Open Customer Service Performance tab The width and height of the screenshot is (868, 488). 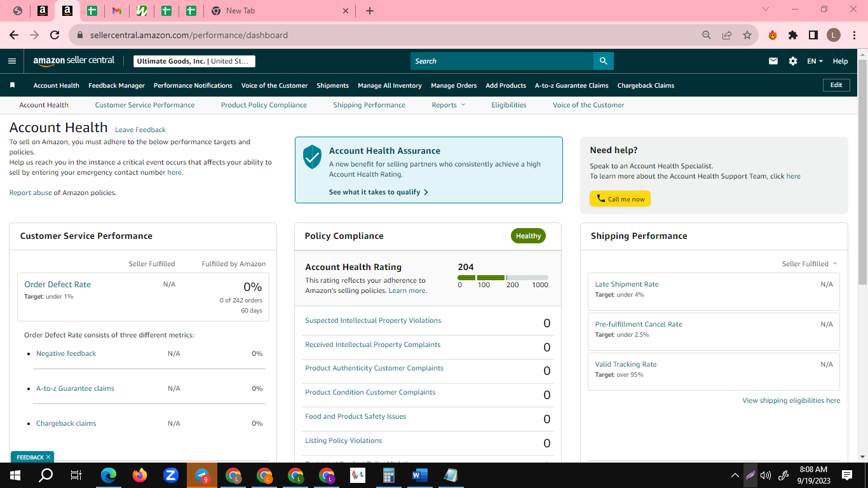(x=145, y=105)
